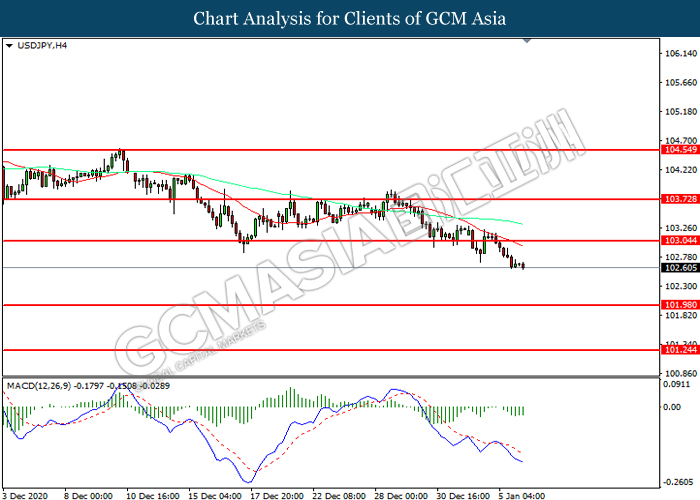Click the "5 Jan 04:00" date label
The image size is (700, 500).
click(x=521, y=496)
